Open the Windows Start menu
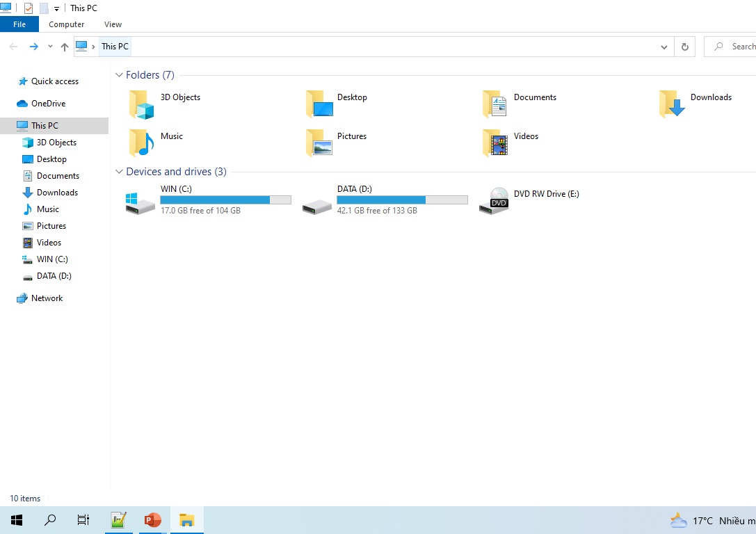The width and height of the screenshot is (756, 534). pos(17,520)
